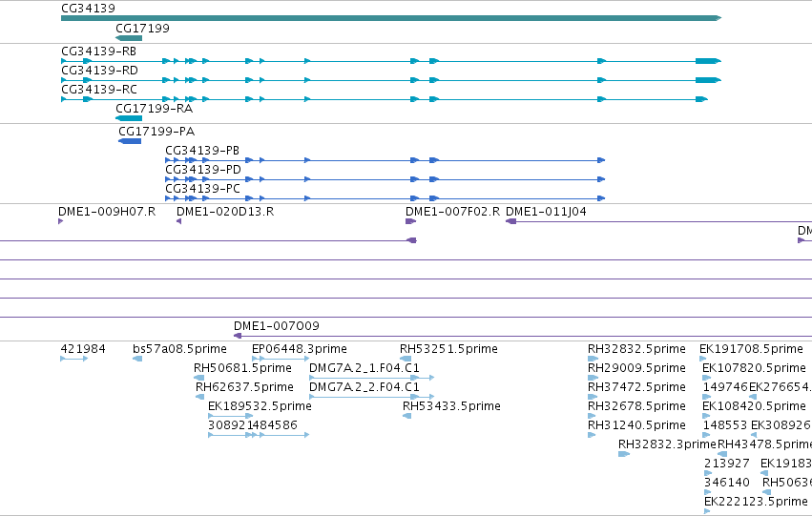This screenshot has width=812, height=516.
Task: Select the 421984 EST feature
Action: [74, 359]
